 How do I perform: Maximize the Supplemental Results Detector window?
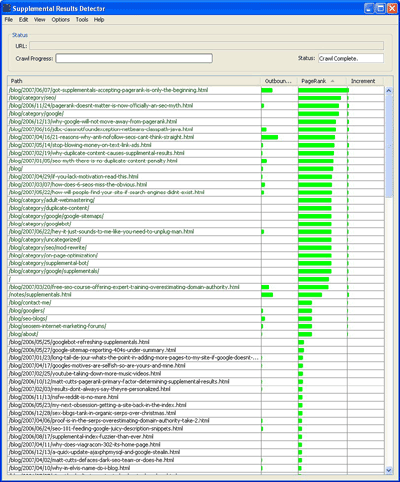(380, 8)
